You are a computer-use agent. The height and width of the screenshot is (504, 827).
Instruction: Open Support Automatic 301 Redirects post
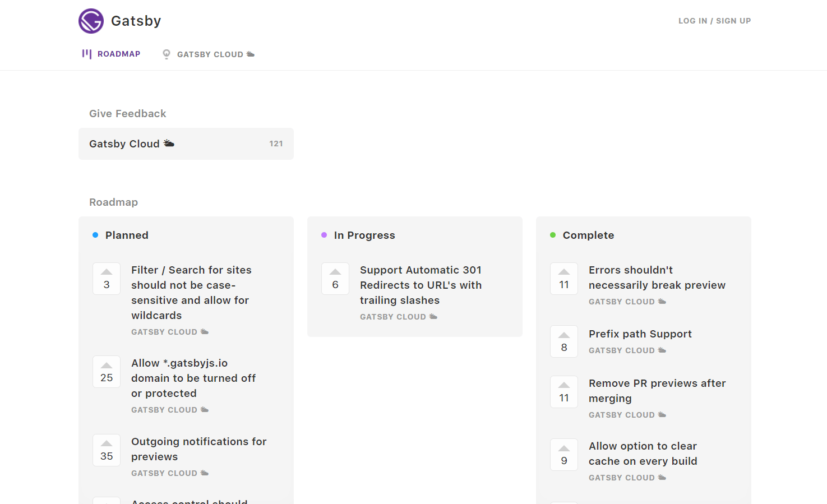click(421, 285)
